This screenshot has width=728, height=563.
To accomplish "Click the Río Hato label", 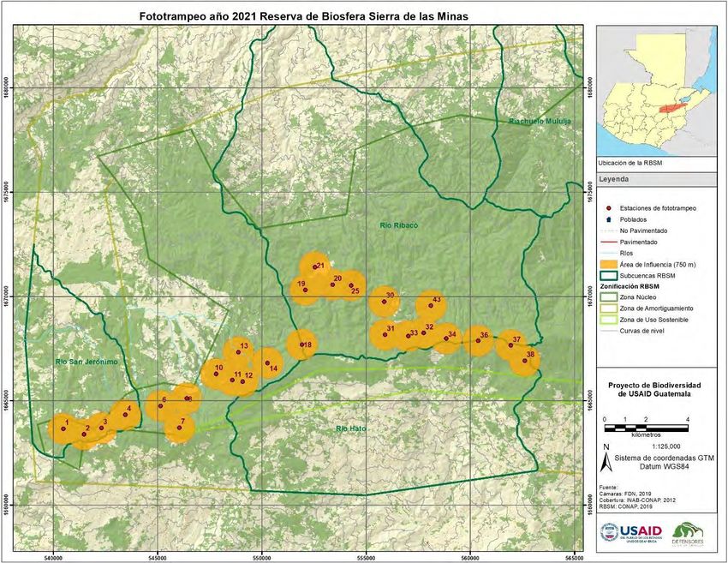I will [x=351, y=428].
